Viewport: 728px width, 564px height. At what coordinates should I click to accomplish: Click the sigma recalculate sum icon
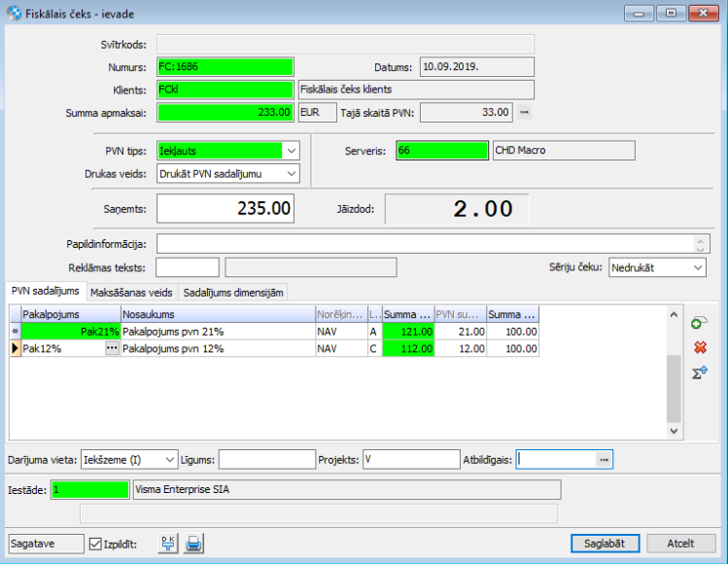(700, 372)
